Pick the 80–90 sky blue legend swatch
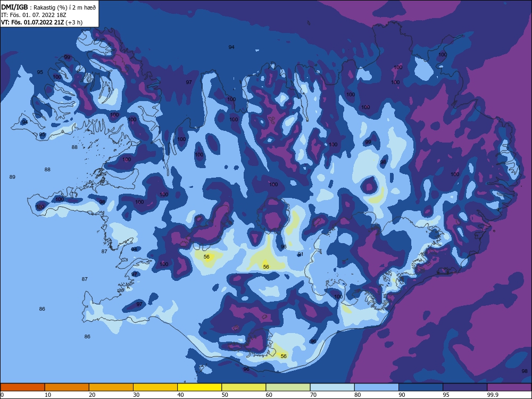This screenshot has width=532, height=399. pos(377,387)
